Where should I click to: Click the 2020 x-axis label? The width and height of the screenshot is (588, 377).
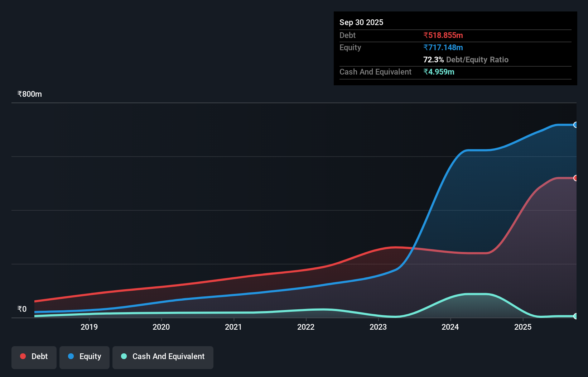[x=161, y=327]
